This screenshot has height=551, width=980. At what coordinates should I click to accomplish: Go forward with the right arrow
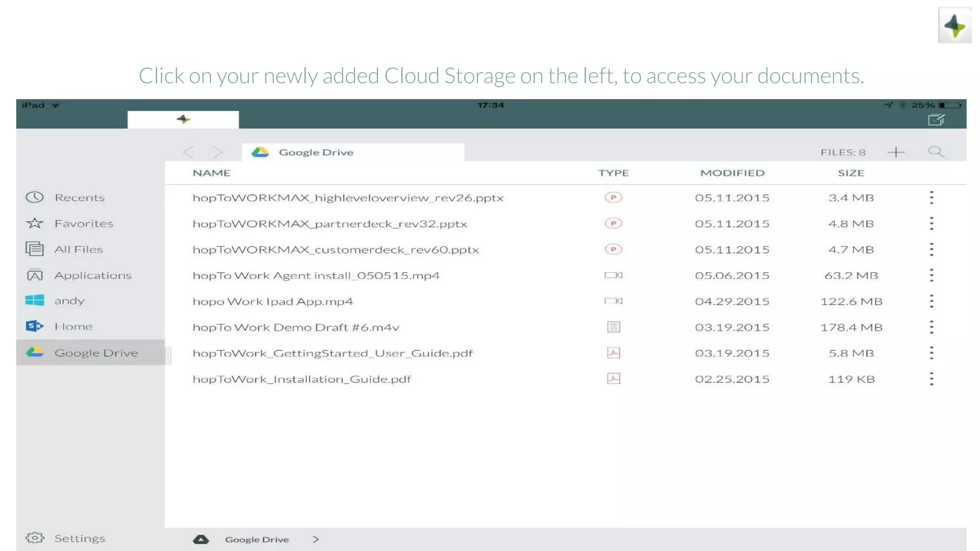(x=217, y=152)
